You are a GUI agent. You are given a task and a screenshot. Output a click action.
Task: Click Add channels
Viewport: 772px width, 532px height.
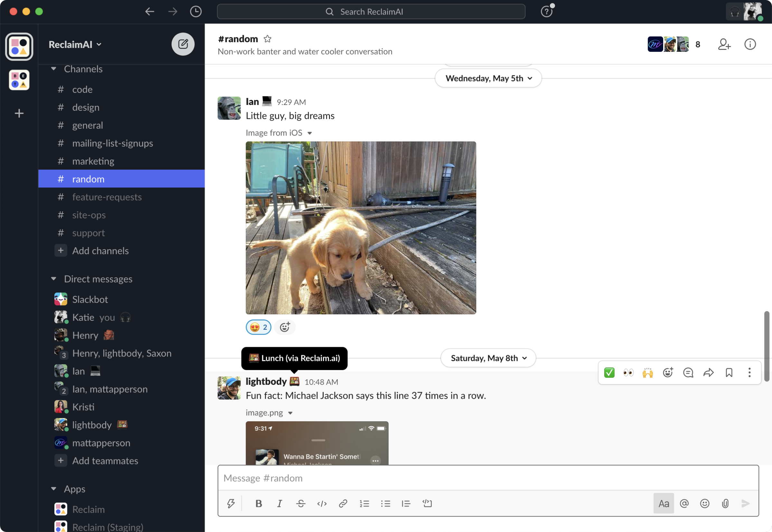(x=122, y=251)
